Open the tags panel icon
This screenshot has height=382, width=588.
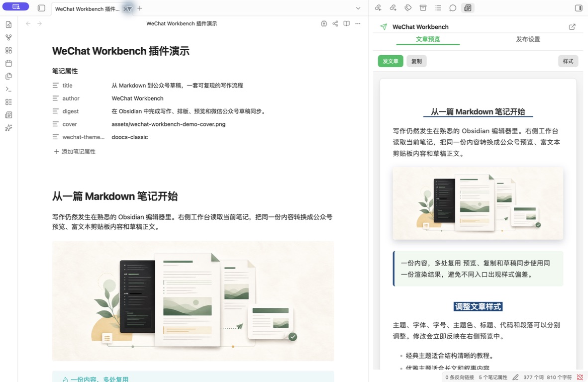pos(408,8)
